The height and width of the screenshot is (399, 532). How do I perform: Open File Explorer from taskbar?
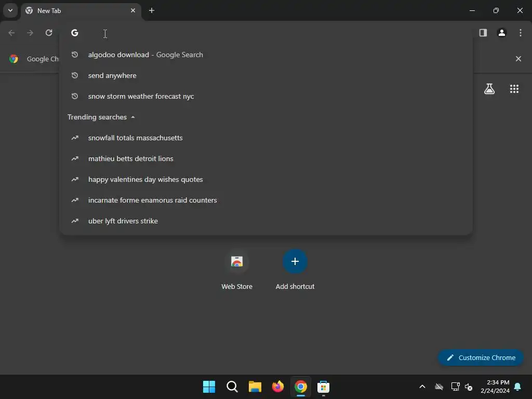pos(255,387)
